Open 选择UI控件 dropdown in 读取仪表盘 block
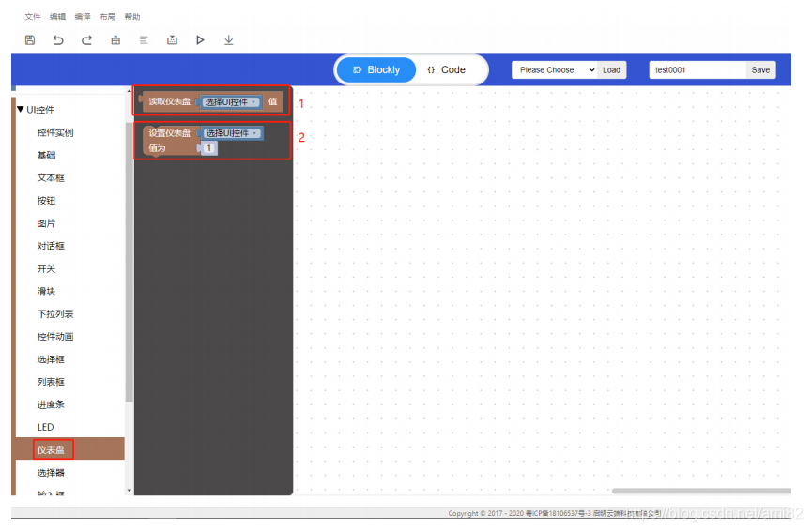Image resolution: width=812 pixels, height=531 pixels. click(x=230, y=102)
